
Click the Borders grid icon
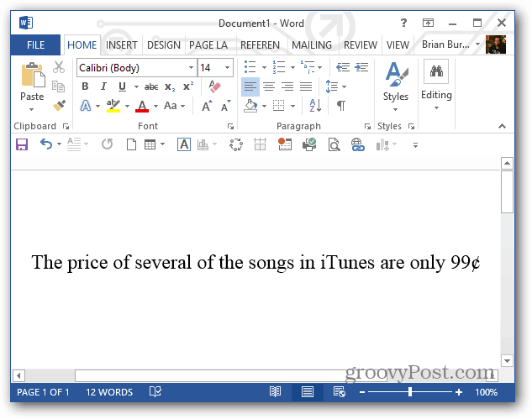click(278, 106)
